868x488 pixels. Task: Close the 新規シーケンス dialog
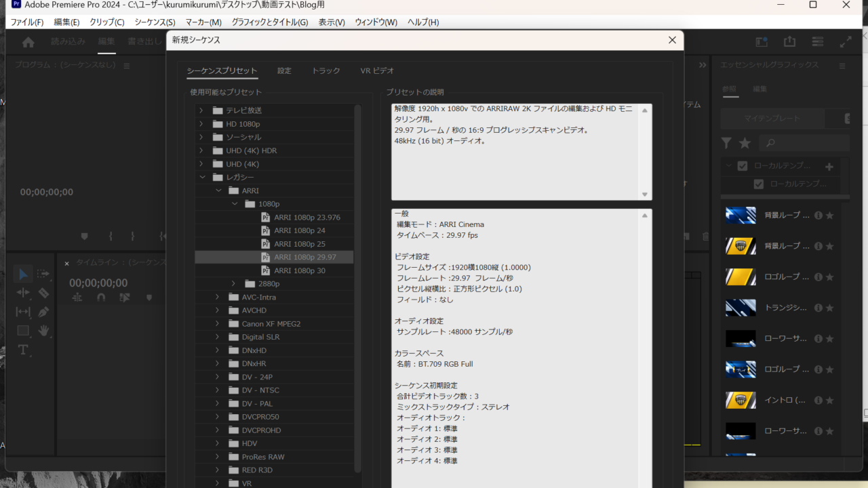[x=672, y=40]
